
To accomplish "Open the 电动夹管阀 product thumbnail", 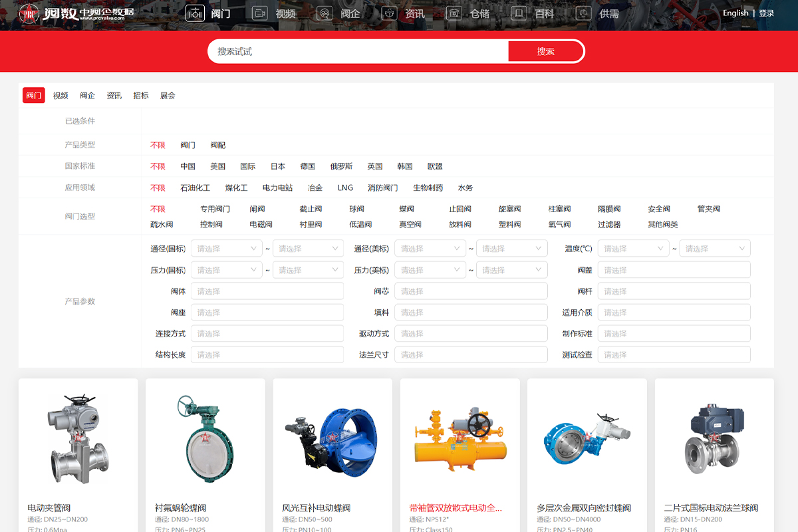I will click(x=78, y=438).
